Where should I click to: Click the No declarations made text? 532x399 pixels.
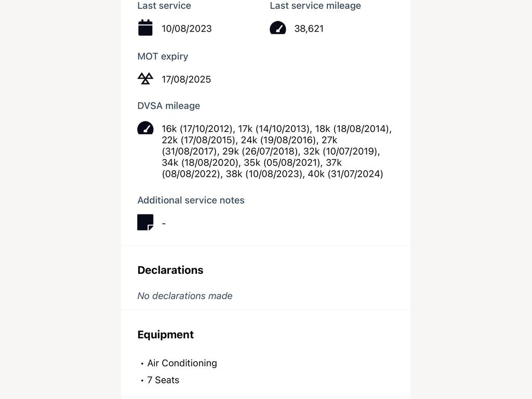pos(185,296)
